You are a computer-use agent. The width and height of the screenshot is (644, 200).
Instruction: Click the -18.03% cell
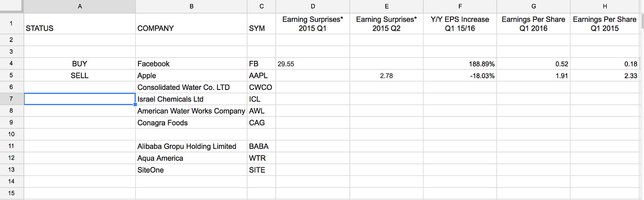460,75
